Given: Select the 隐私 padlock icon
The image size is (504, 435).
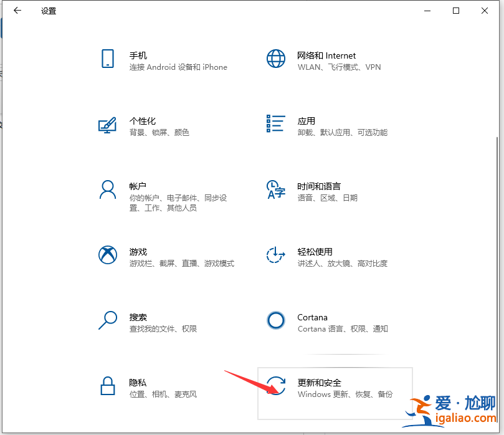Looking at the screenshot, I should click(108, 387).
